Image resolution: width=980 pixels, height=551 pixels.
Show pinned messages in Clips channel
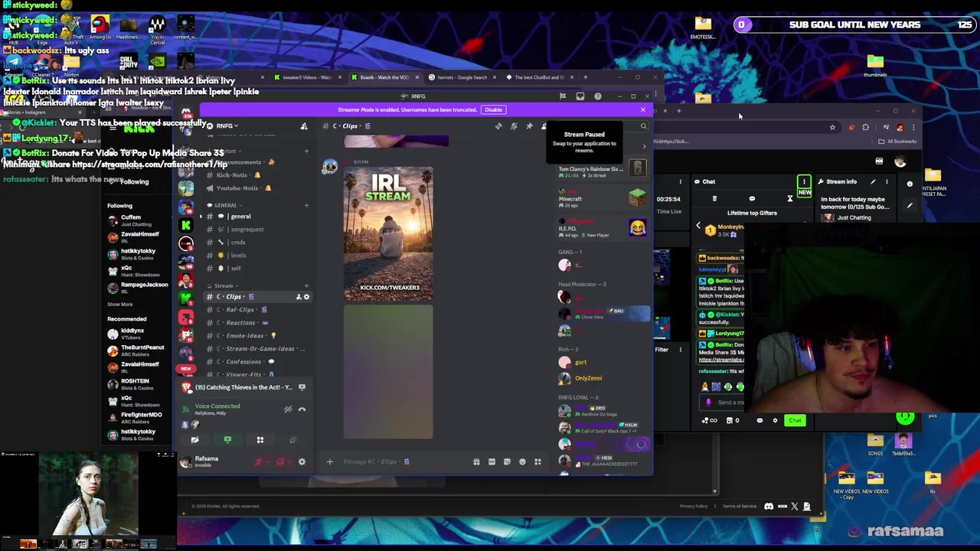click(x=529, y=126)
